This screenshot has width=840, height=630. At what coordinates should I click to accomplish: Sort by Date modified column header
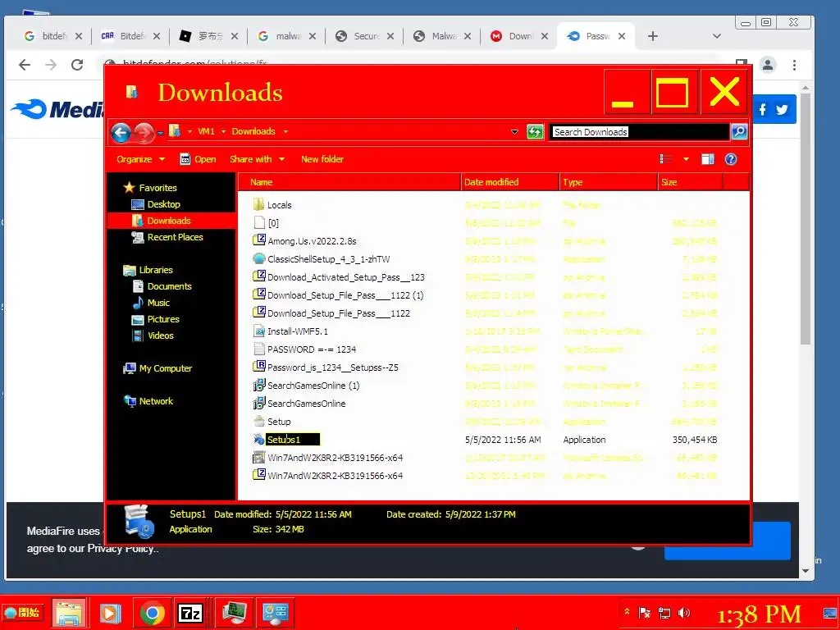(509, 182)
